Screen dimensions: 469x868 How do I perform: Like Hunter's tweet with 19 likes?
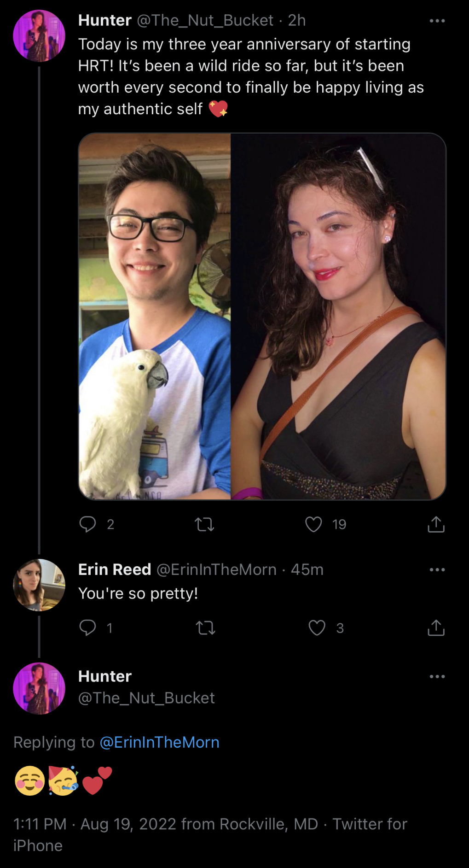313,524
